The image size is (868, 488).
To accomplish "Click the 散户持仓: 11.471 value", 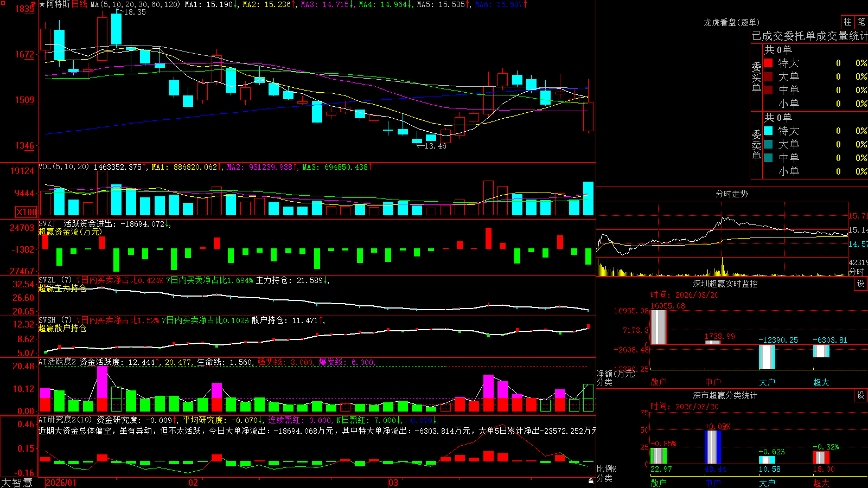I will pyautogui.click(x=285, y=320).
